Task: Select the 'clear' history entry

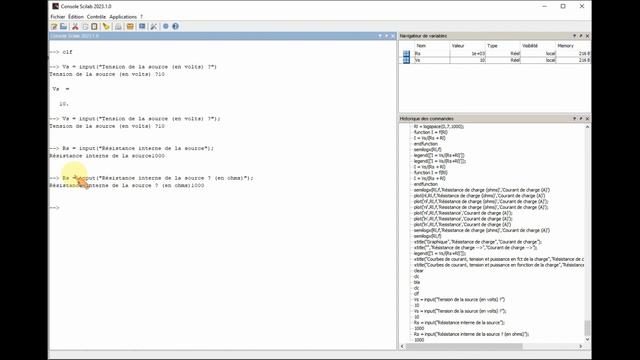Action: (419, 271)
